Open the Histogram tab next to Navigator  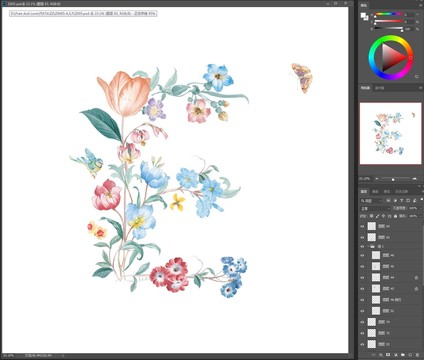click(380, 88)
